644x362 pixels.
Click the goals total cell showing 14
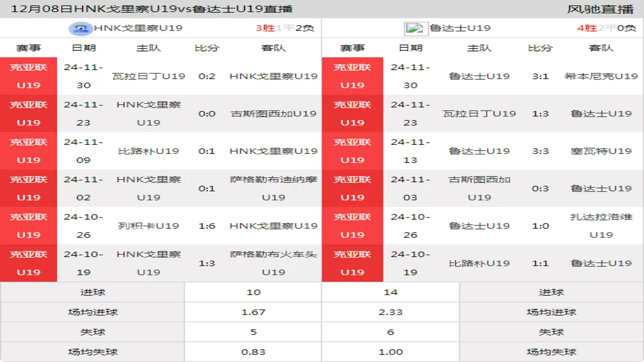point(391,292)
